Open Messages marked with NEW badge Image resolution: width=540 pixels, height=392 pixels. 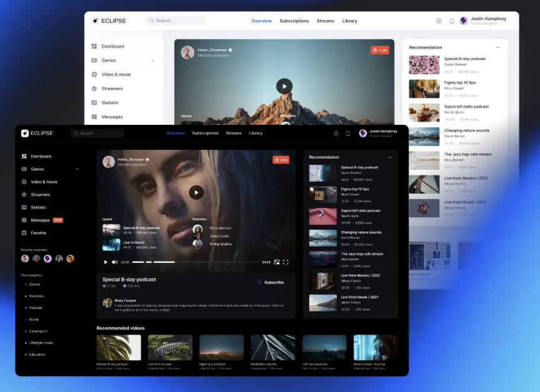pos(41,220)
